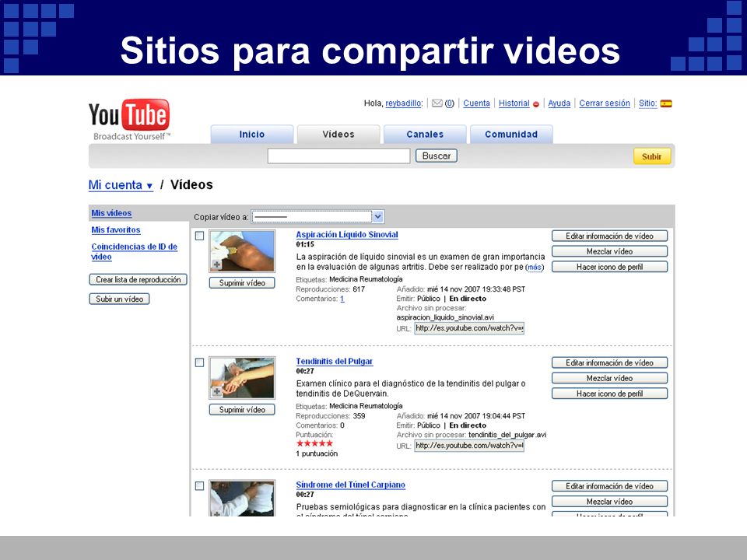Open the Cuenta link
This screenshot has width=747, height=560.
tap(476, 103)
